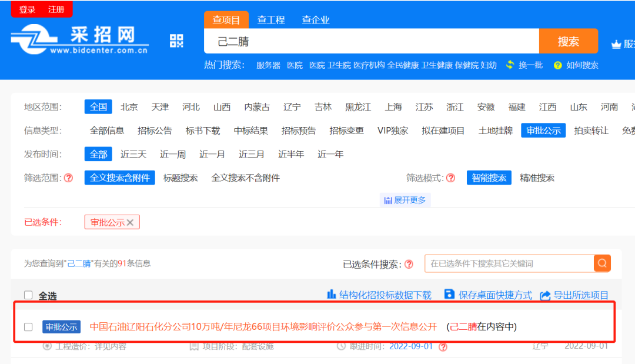Filter publish time by 近一月
The image size is (635, 364).
pyautogui.click(x=212, y=155)
